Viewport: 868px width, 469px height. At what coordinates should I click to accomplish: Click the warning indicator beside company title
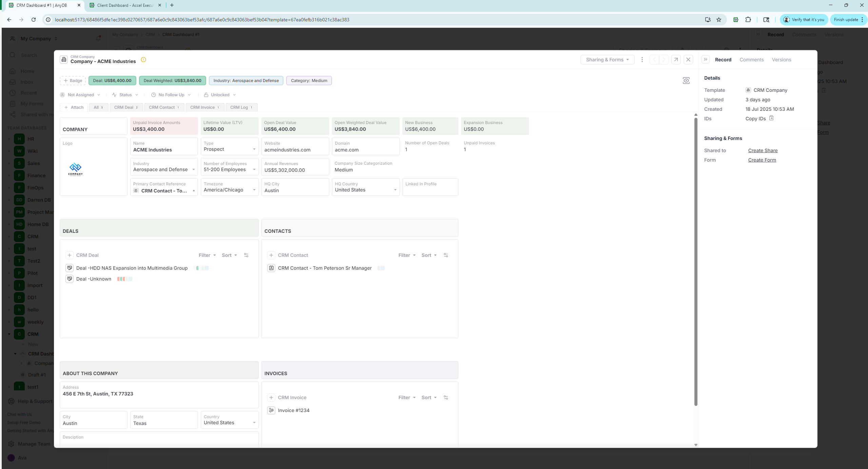(143, 60)
